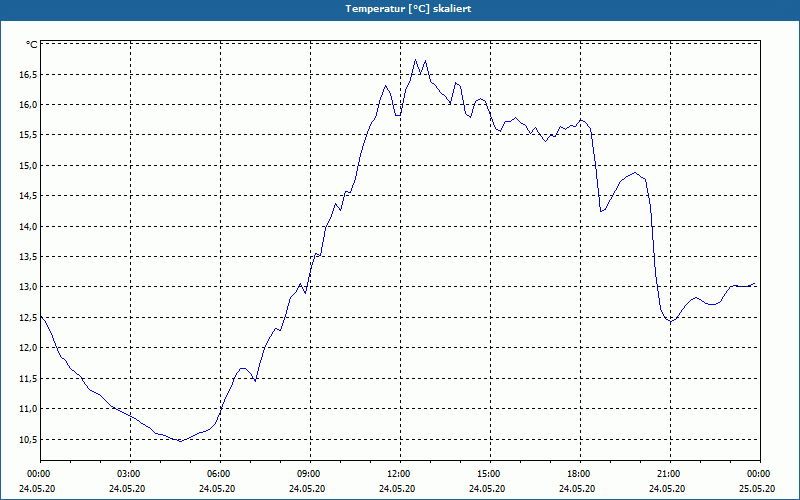The height and width of the screenshot is (500, 800).
Task: Click the 06:00 time label
Action: tap(220, 474)
